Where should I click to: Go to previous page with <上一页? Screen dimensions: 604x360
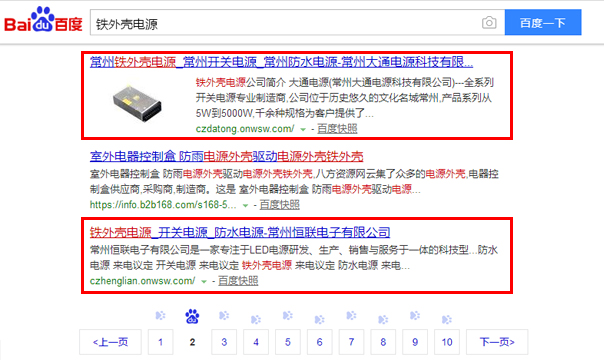111,342
